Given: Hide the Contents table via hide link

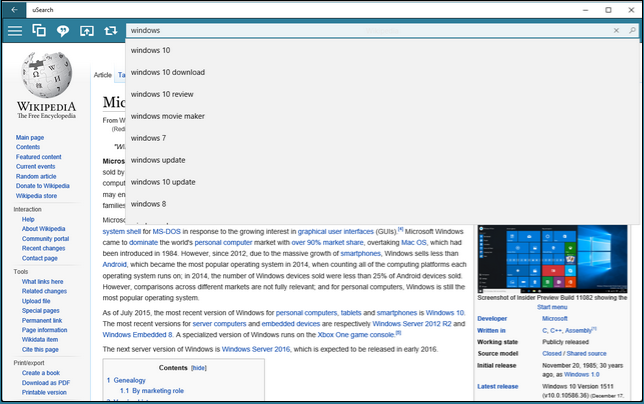Looking at the screenshot, I should point(199,368).
